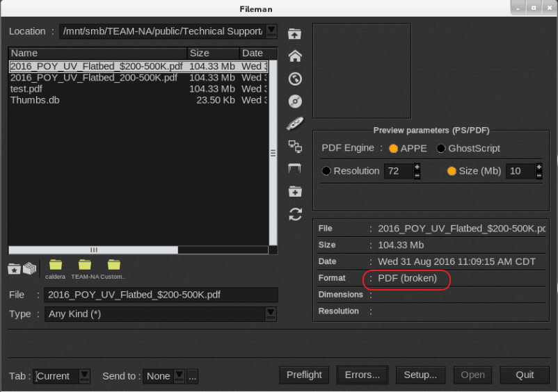Viewport: 558px width, 392px height.
Task: Select test.pdf in the file list
Action: (26, 89)
